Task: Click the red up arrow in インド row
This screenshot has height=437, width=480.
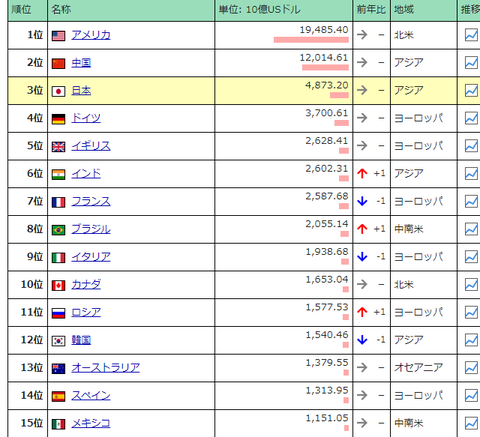Action: [x=362, y=173]
